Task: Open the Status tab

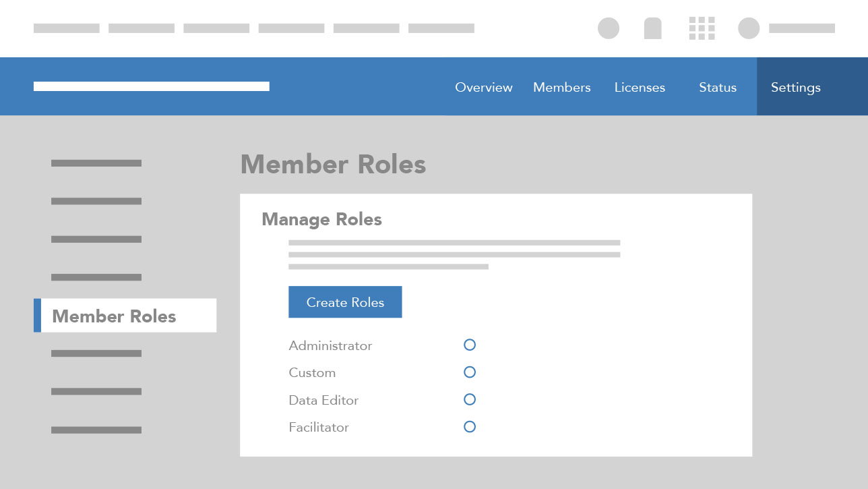Action: coord(718,87)
